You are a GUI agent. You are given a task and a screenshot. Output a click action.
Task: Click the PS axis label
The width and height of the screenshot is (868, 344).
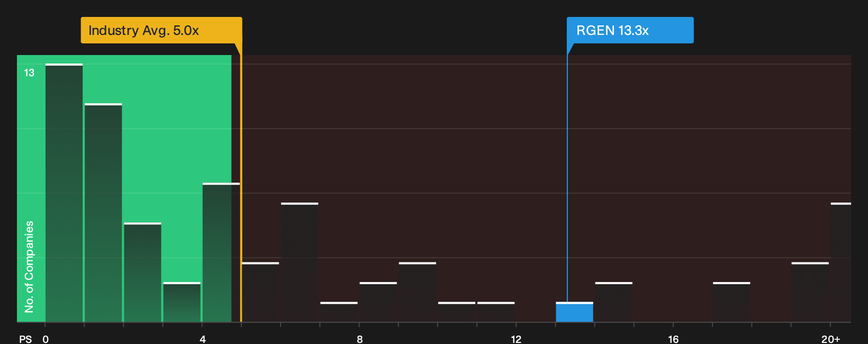[25, 339]
